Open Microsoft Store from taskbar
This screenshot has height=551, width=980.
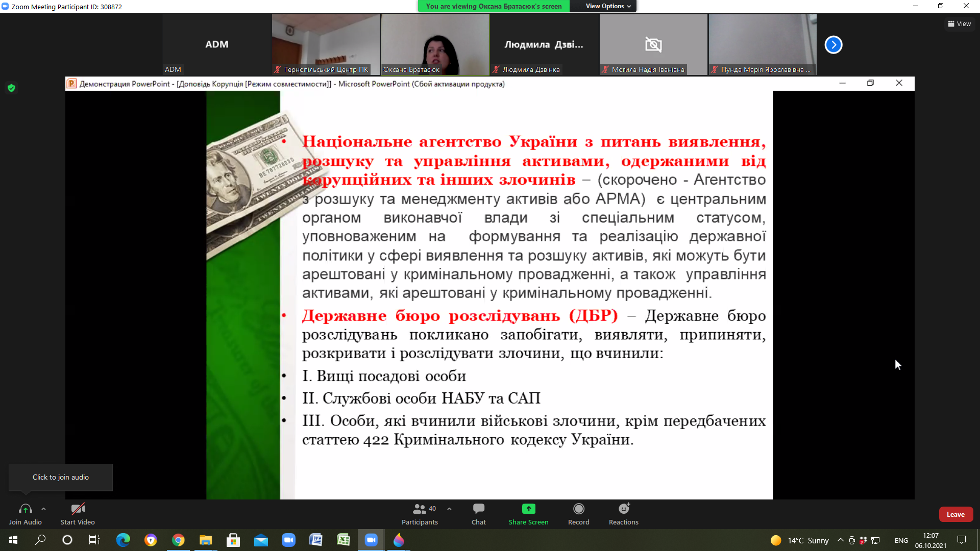point(233,540)
